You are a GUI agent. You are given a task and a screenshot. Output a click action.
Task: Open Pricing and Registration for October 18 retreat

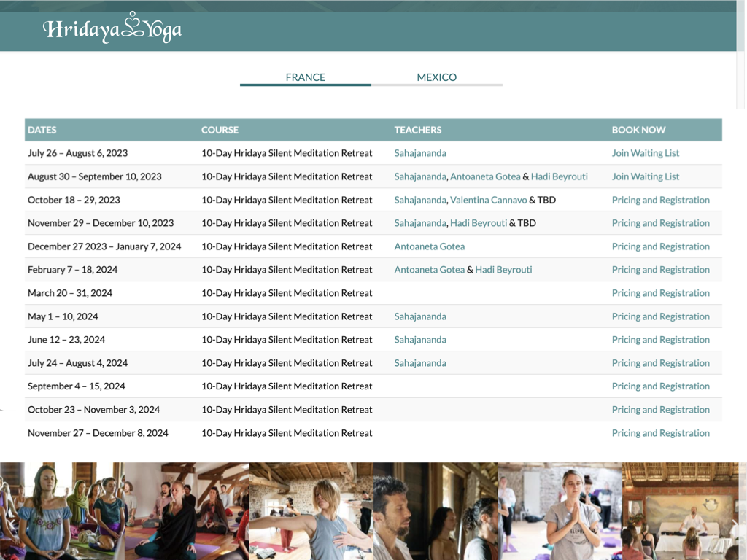[660, 200]
